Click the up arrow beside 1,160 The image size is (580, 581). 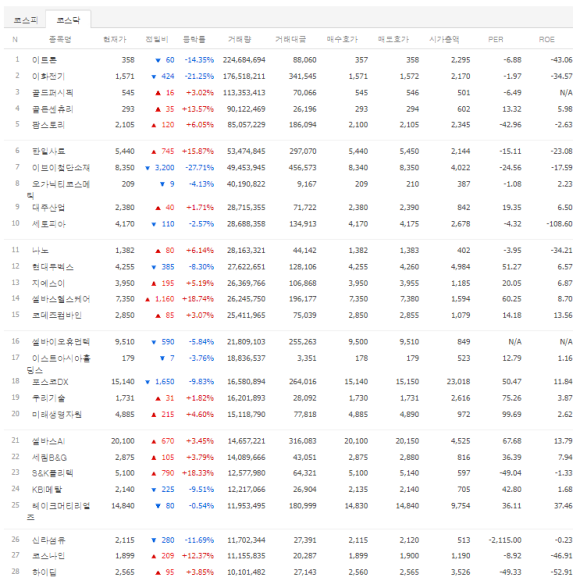tap(148, 299)
